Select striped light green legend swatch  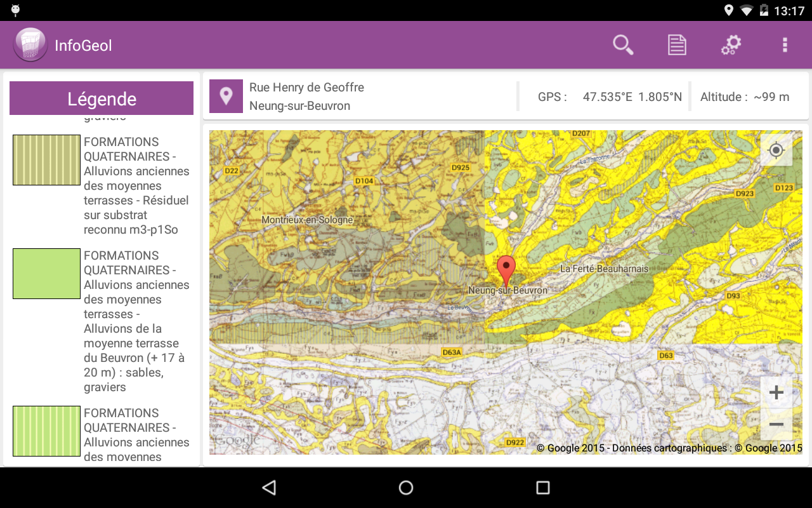point(47,431)
